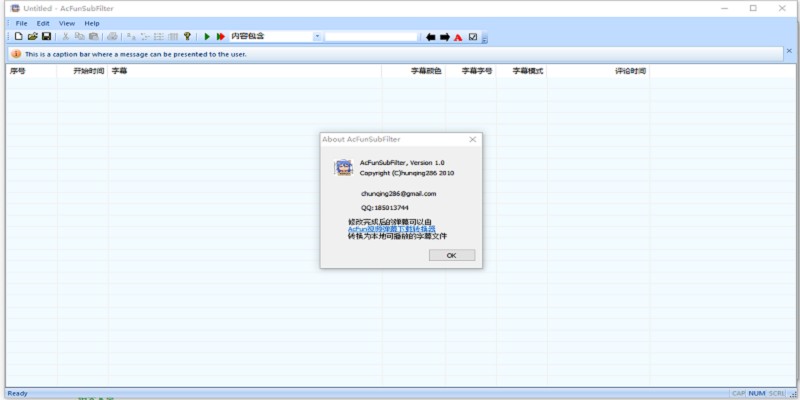Click the Copyright line in About dialog
This screenshot has height=400, width=800.
[407, 173]
